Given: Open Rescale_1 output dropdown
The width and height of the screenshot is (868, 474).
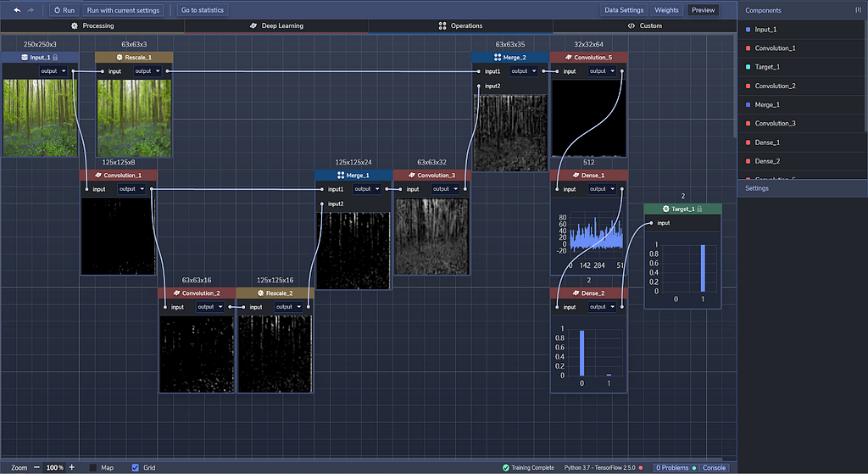Looking at the screenshot, I should click(147, 71).
